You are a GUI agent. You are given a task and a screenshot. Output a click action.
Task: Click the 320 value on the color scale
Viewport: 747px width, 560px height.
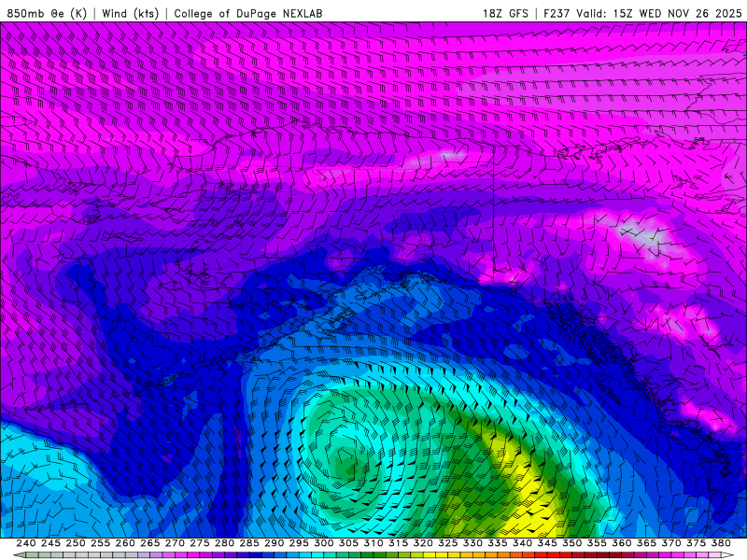click(423, 543)
